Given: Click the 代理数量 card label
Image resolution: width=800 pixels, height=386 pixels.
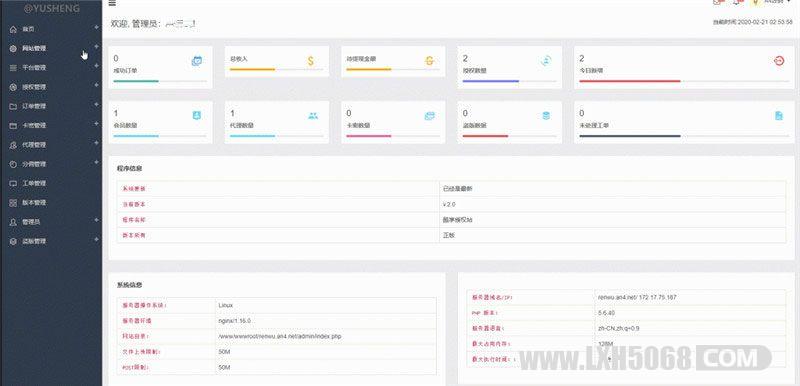Looking at the screenshot, I should pos(242,125).
